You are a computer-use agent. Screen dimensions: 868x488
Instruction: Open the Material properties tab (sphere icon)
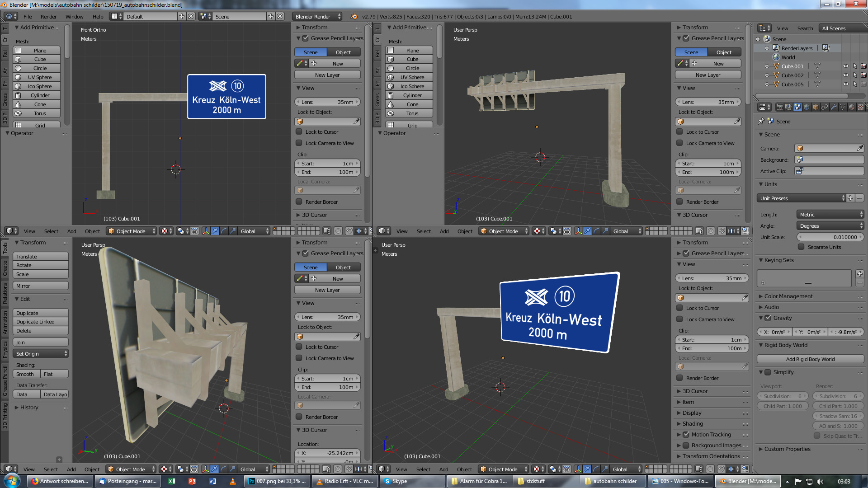852,107
